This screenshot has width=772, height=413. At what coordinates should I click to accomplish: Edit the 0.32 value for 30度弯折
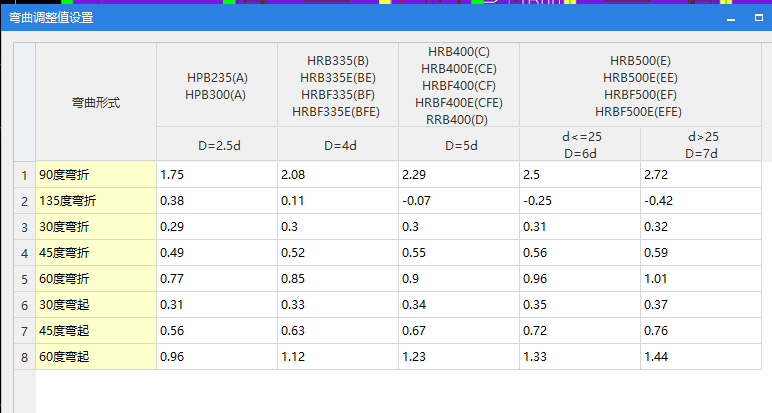(x=701, y=227)
